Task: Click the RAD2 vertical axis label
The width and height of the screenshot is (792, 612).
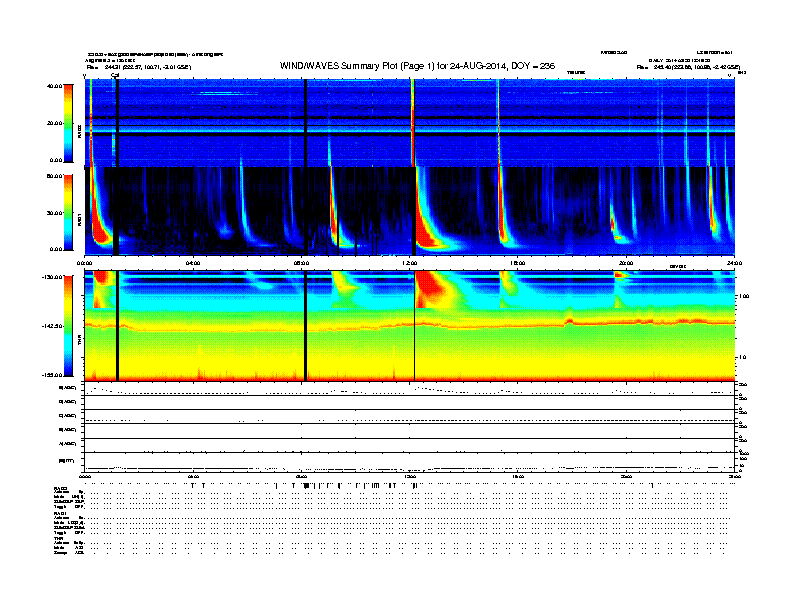Action: point(79,131)
